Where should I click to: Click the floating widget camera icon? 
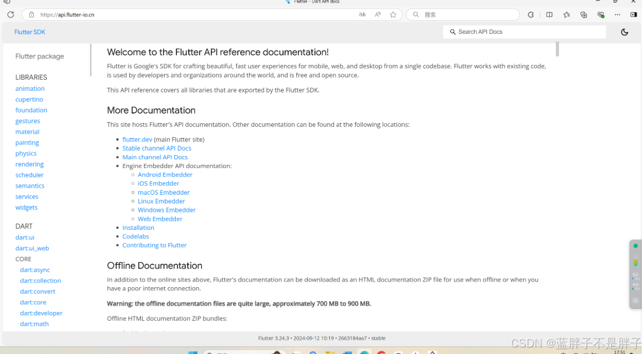pos(636,301)
